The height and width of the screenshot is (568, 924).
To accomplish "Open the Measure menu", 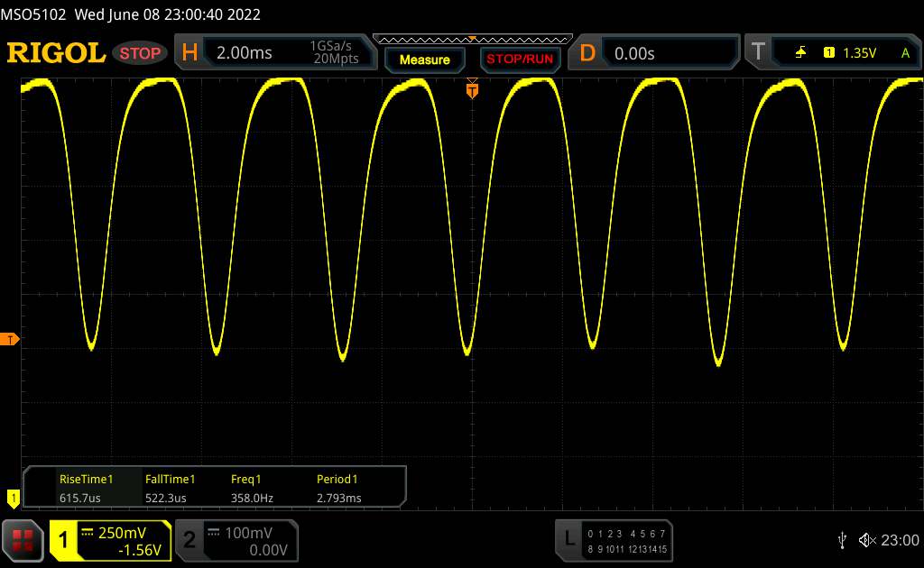I will pos(424,60).
